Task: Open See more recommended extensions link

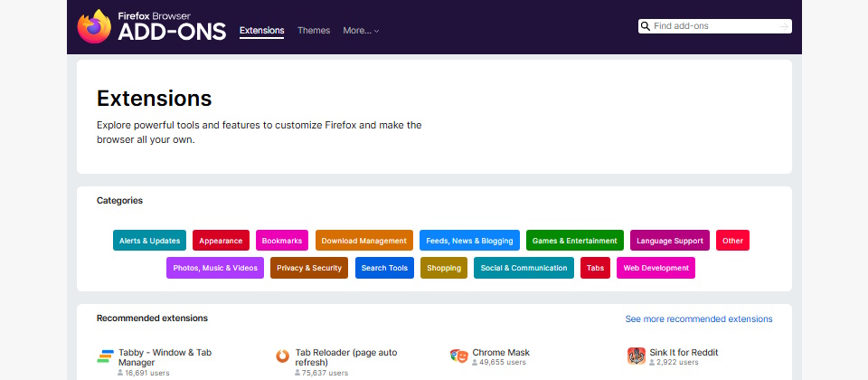Action: [x=699, y=319]
